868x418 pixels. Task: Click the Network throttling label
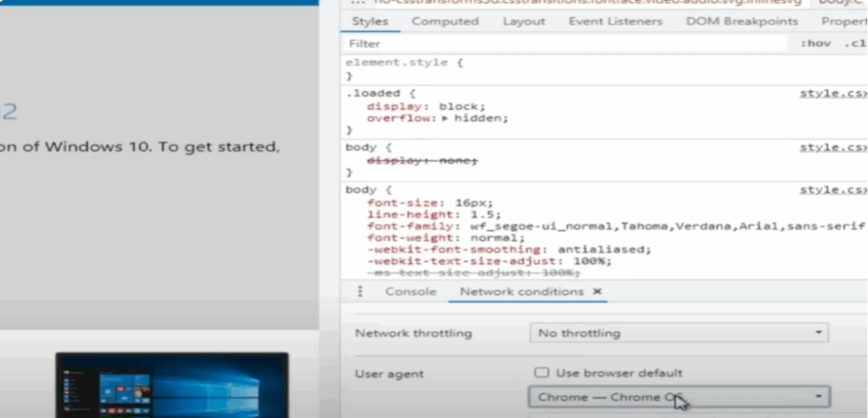point(413,333)
